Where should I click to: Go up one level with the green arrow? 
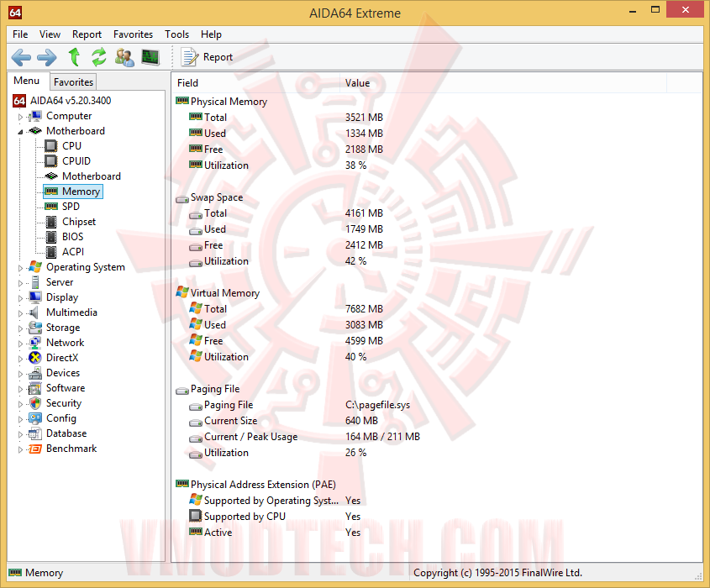74,57
